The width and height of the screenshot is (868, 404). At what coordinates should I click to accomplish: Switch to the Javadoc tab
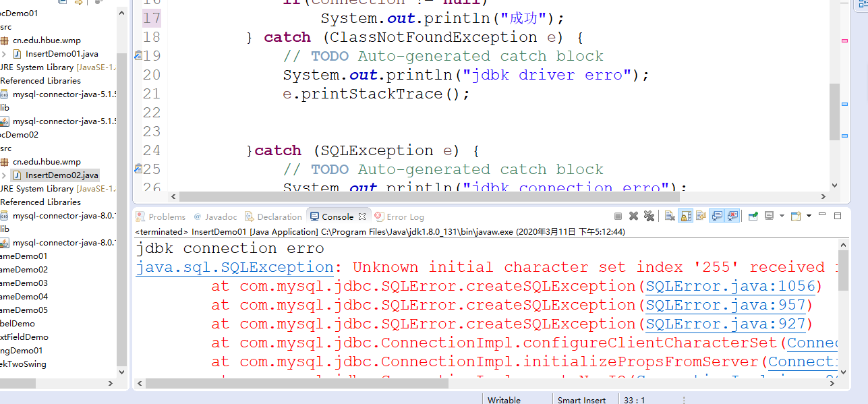click(215, 217)
